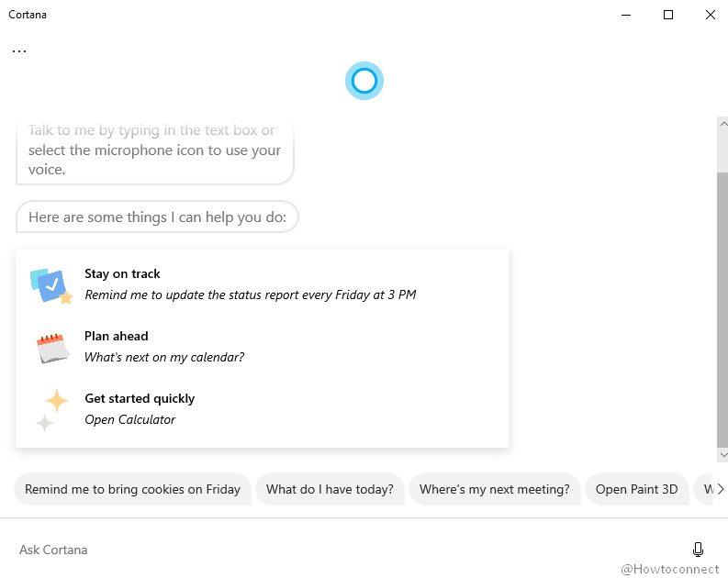
Task: Select 'Remind me to bring cookies on Friday' chip
Action: coord(133,489)
